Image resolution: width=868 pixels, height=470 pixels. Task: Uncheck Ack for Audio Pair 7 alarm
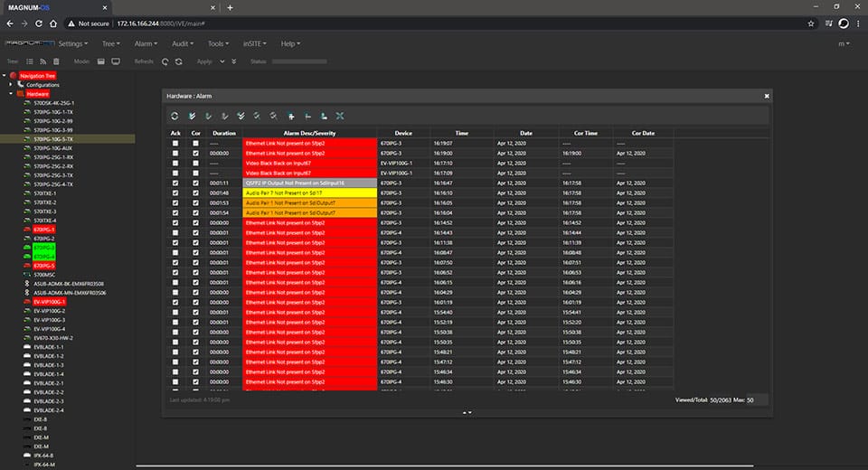[x=175, y=193]
